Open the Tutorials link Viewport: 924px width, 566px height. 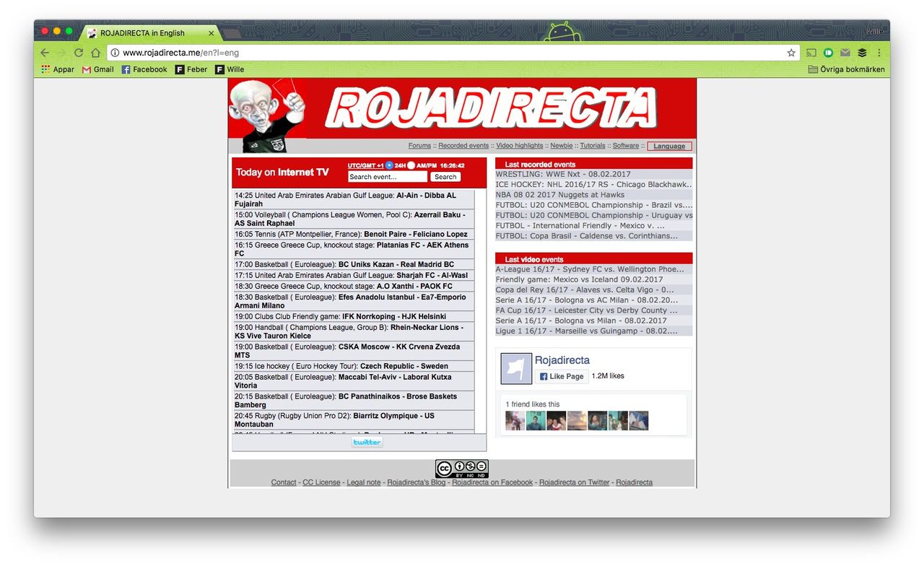(593, 146)
